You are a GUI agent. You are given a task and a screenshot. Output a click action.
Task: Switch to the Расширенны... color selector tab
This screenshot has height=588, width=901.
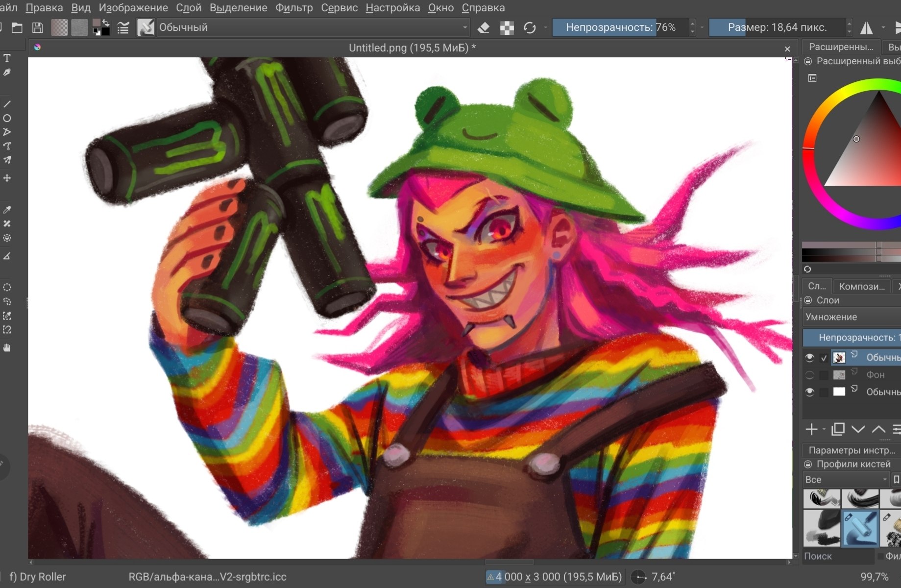click(x=841, y=47)
